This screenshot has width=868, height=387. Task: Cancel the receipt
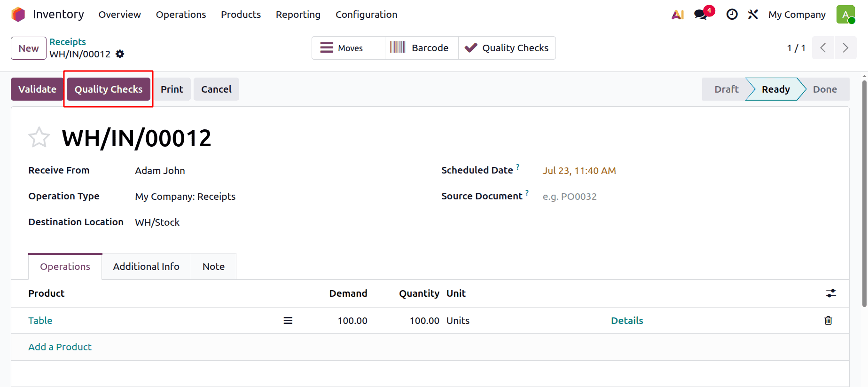click(x=216, y=89)
